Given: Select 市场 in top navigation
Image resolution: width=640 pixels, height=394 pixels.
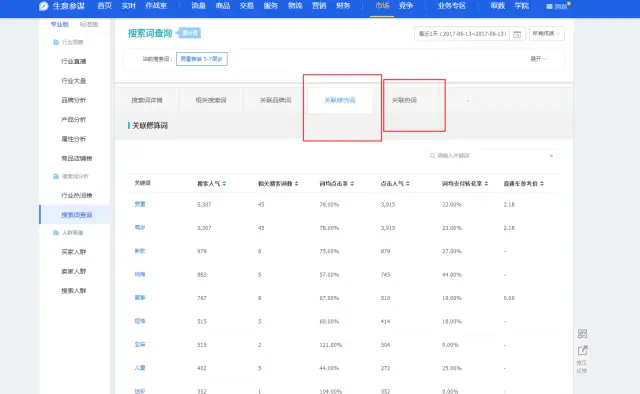Looking at the screenshot, I should pos(382,6).
